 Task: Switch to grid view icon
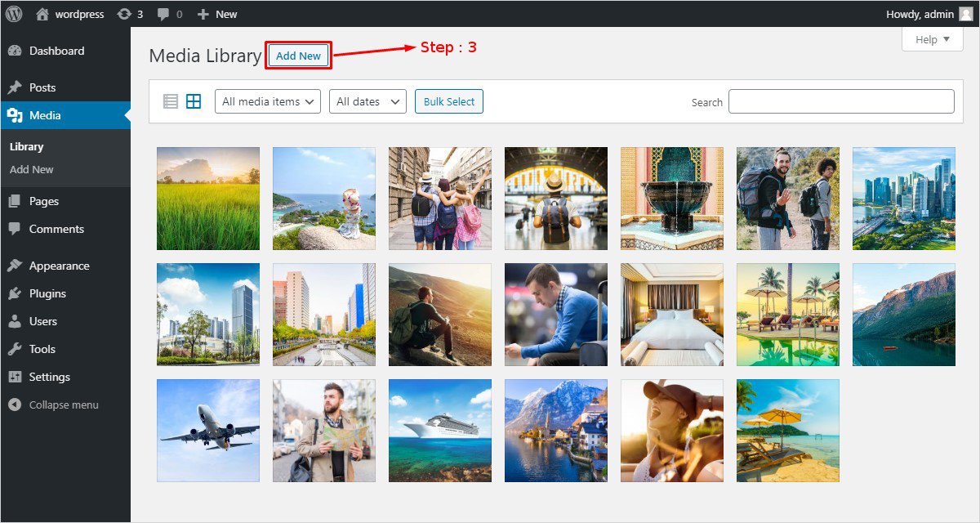click(x=194, y=101)
